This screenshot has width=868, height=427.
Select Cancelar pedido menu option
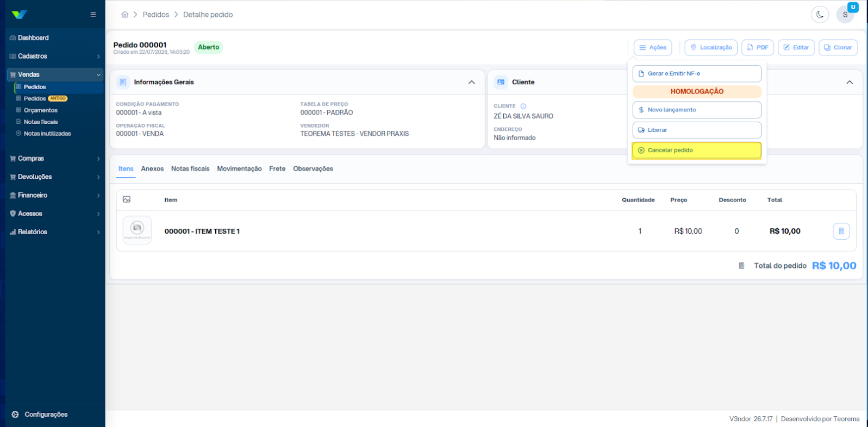(x=697, y=150)
